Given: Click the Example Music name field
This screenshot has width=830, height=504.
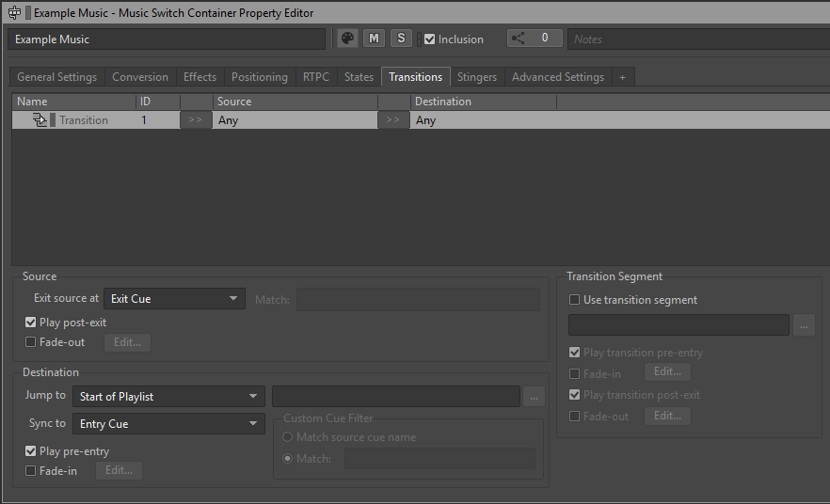Looking at the screenshot, I should (167, 39).
